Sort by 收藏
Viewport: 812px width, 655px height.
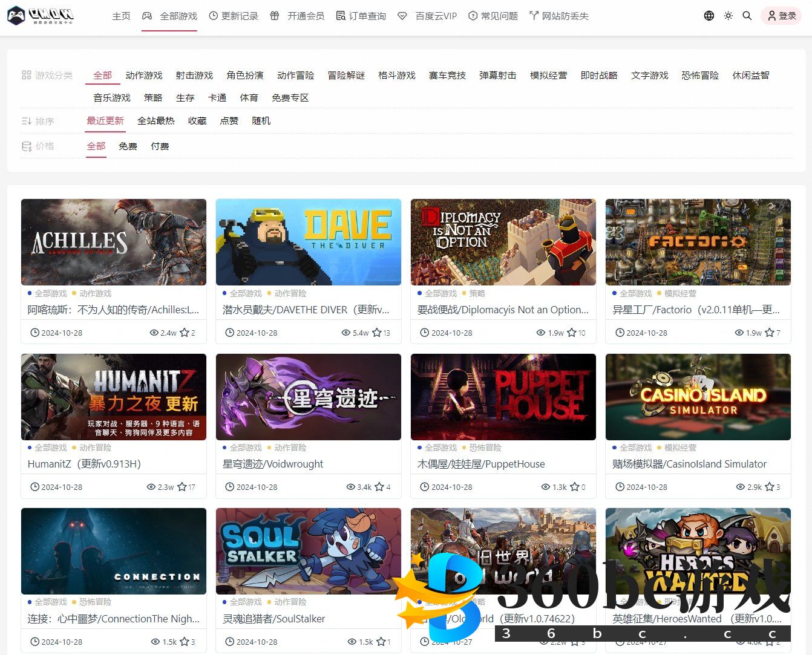point(197,120)
